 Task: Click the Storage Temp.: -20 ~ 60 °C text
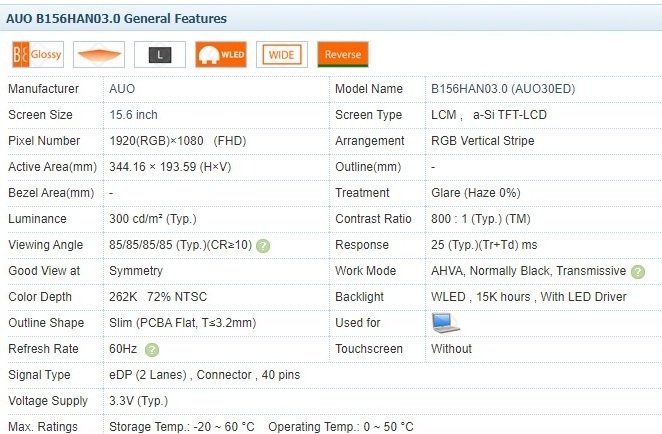tap(182, 427)
